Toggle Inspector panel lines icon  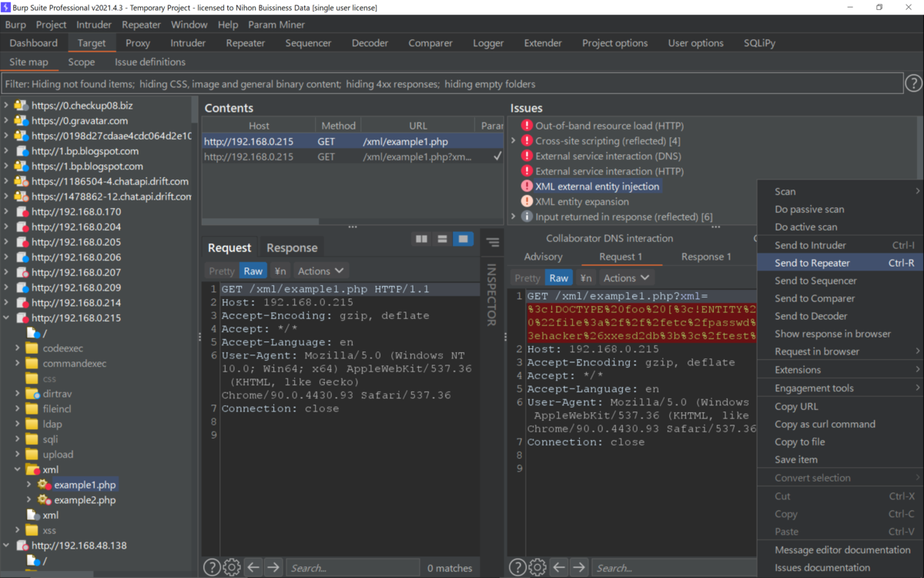493,242
